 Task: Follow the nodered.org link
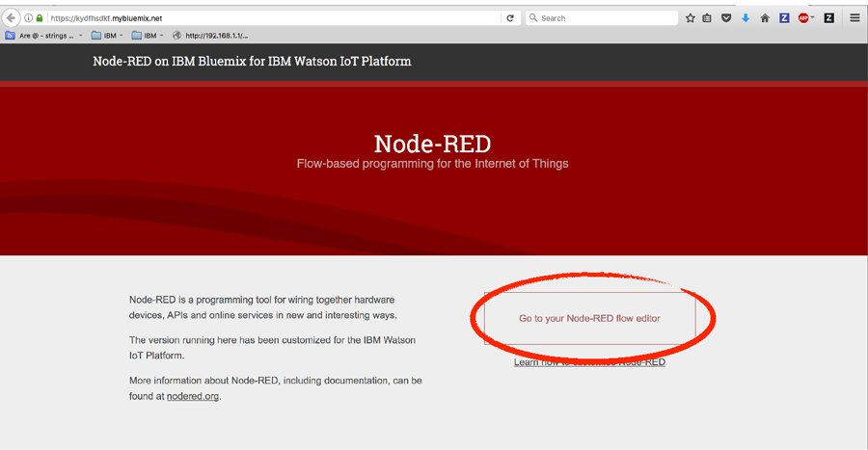point(193,396)
